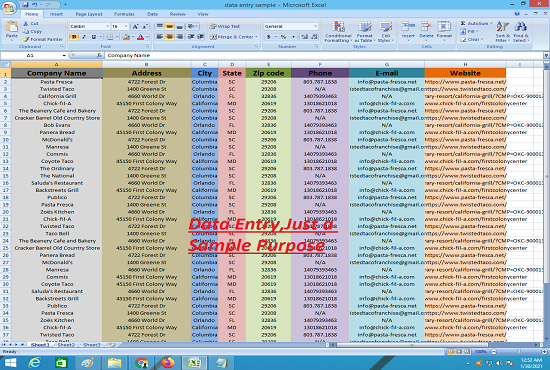Switch to the Formulas tab

124,14
